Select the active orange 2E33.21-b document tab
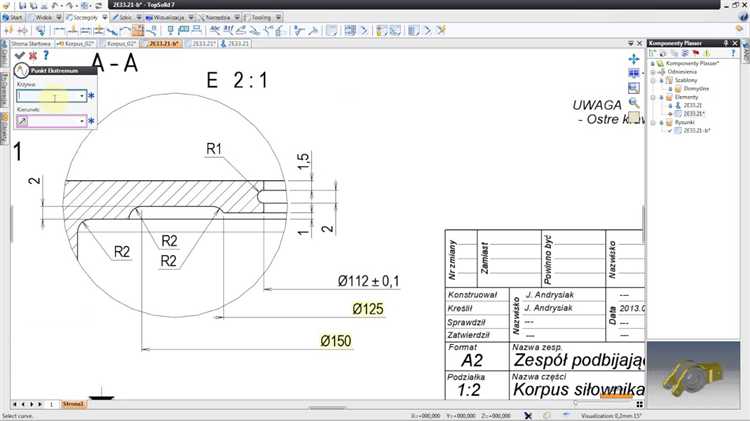The image size is (750, 421). [x=161, y=44]
